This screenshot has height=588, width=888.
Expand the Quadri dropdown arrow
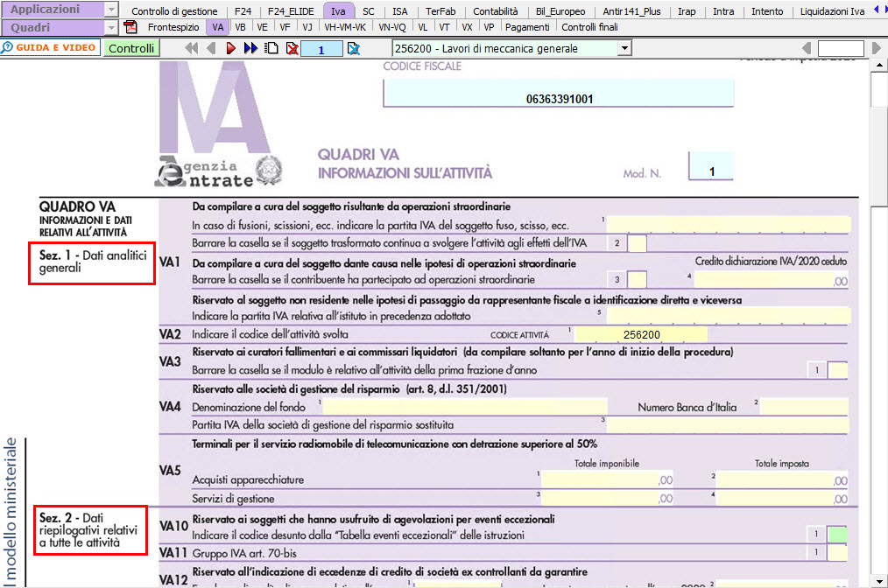point(111,27)
